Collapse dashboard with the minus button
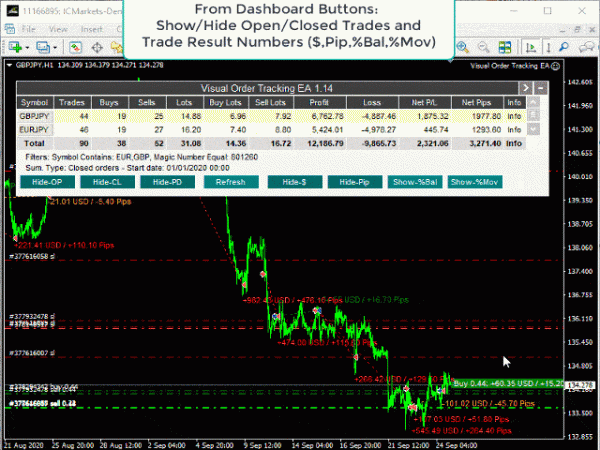Viewport: 600px width, 450px height. tap(541, 88)
